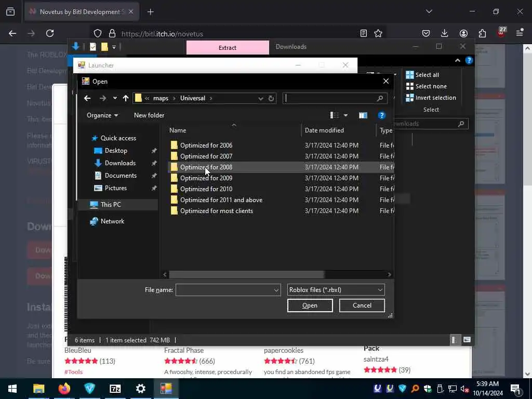Open Windows Start menu

12,389
